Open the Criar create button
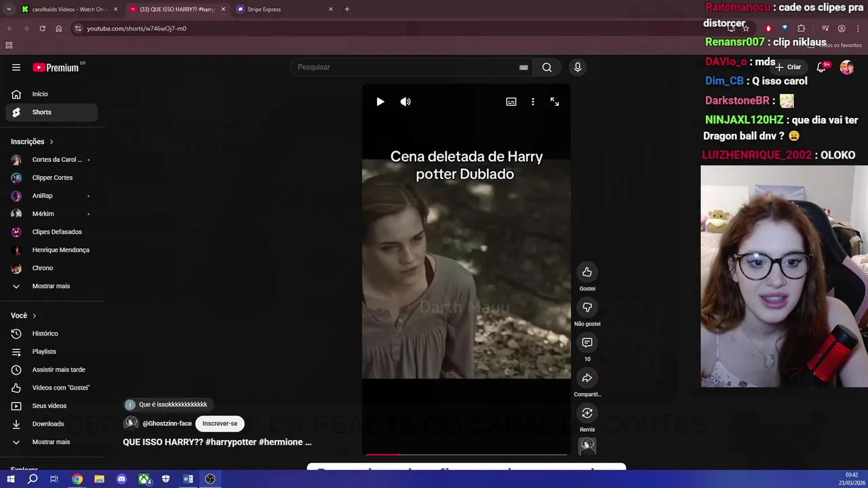This screenshot has height=488, width=868. pyautogui.click(x=789, y=67)
